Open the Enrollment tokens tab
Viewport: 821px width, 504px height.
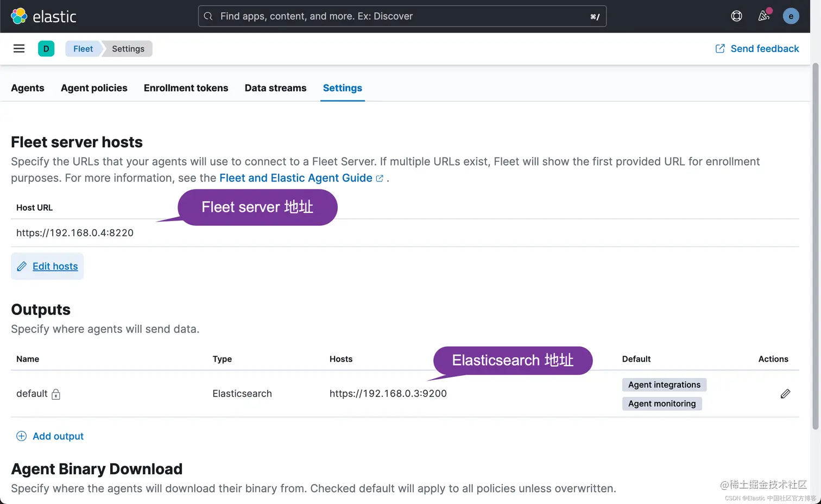[x=186, y=88]
